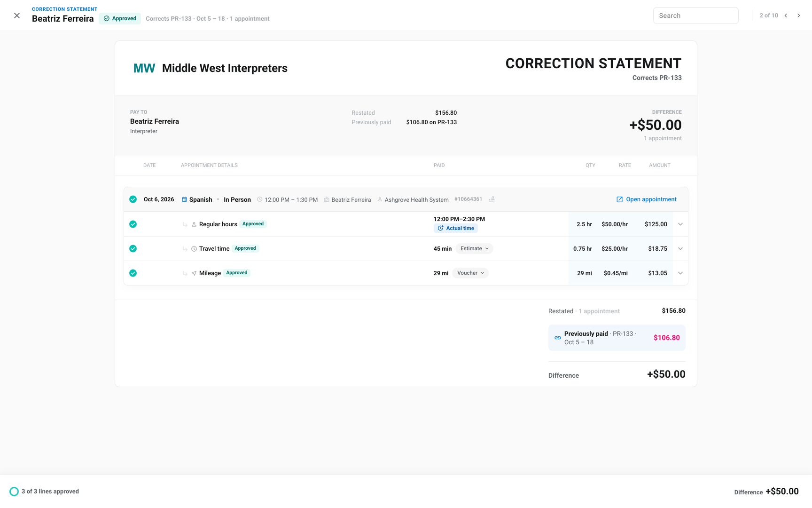Go to the next statement arrow
The height and width of the screenshot is (508, 812).
tap(798, 16)
